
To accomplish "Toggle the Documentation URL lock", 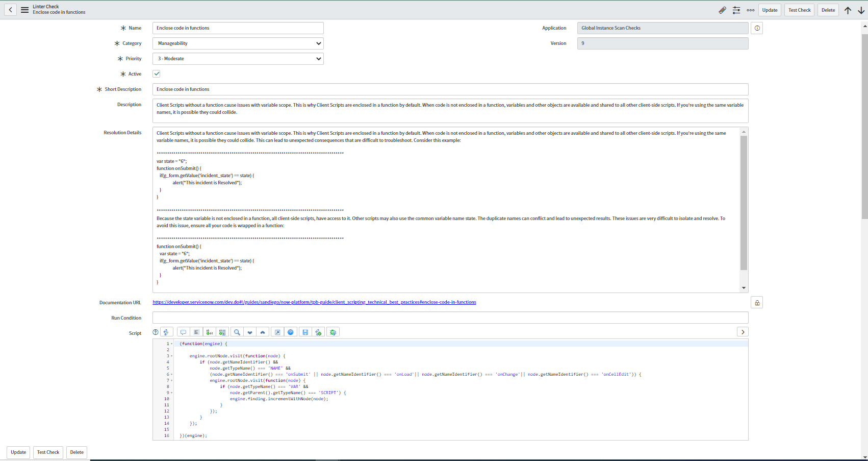I will [756, 302].
